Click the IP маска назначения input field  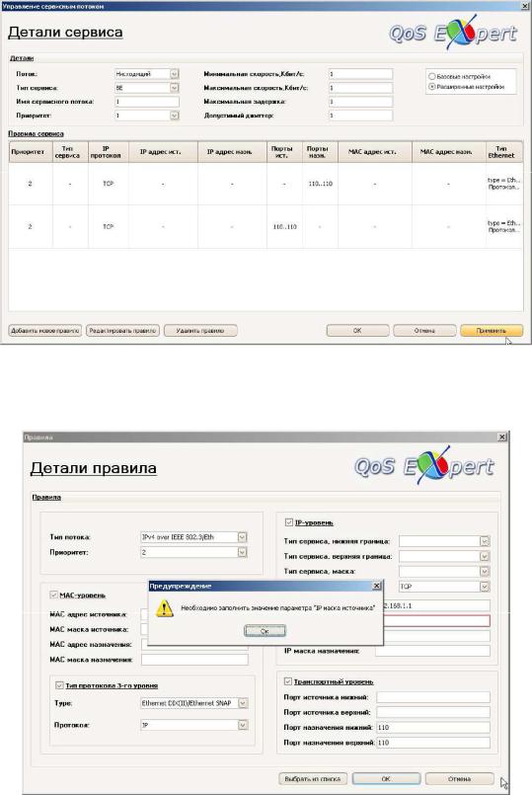[432, 651]
